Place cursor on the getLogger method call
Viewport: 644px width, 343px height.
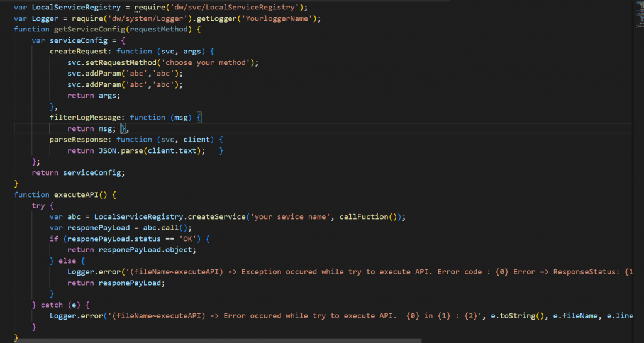pos(216,18)
